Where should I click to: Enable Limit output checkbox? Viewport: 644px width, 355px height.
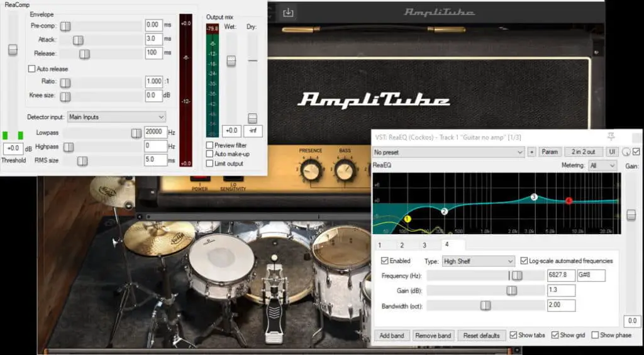(x=209, y=163)
